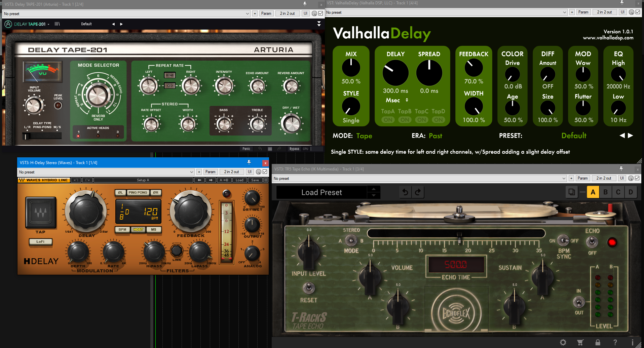Screen dimensions: 644x348
Task: Open the T-RackS shop cart icon
Action: point(580,342)
